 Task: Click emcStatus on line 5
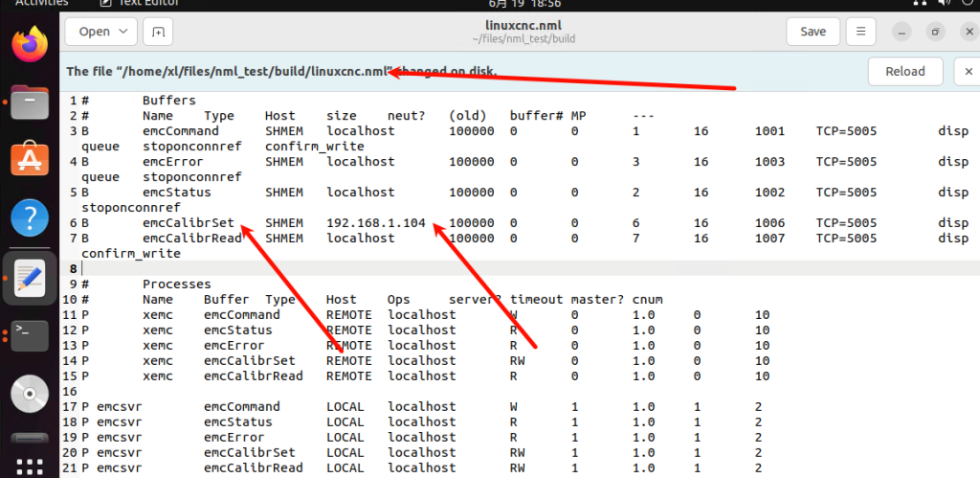pyautogui.click(x=177, y=193)
